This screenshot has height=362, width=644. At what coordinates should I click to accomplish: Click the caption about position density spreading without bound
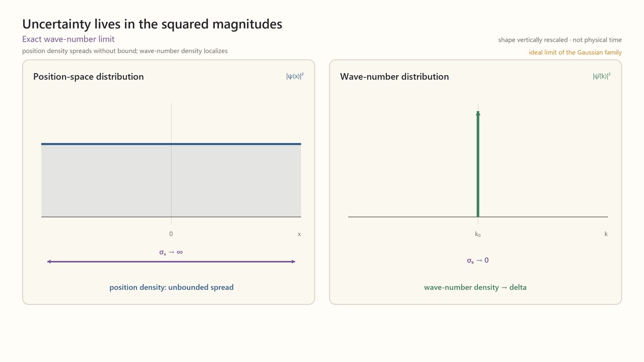(125, 51)
